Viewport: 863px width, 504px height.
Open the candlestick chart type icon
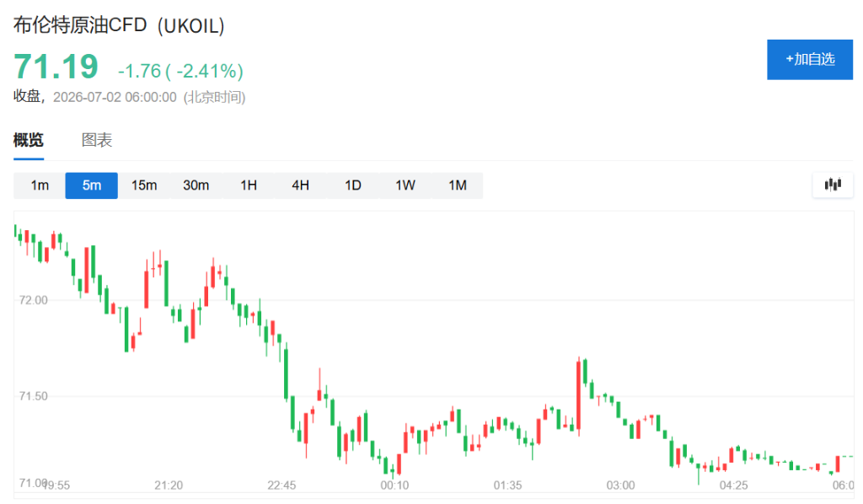pos(833,185)
